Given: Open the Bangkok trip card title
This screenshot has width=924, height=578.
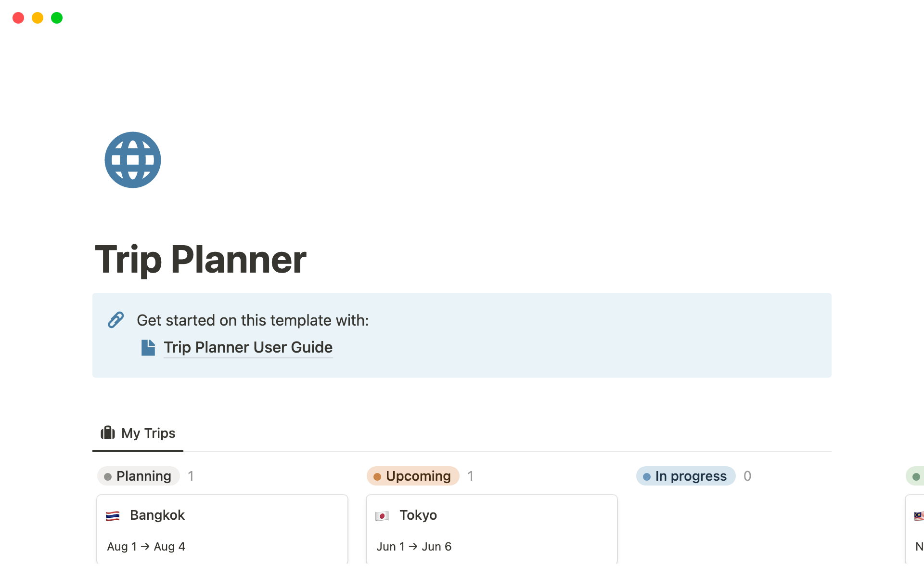Looking at the screenshot, I should tap(157, 515).
